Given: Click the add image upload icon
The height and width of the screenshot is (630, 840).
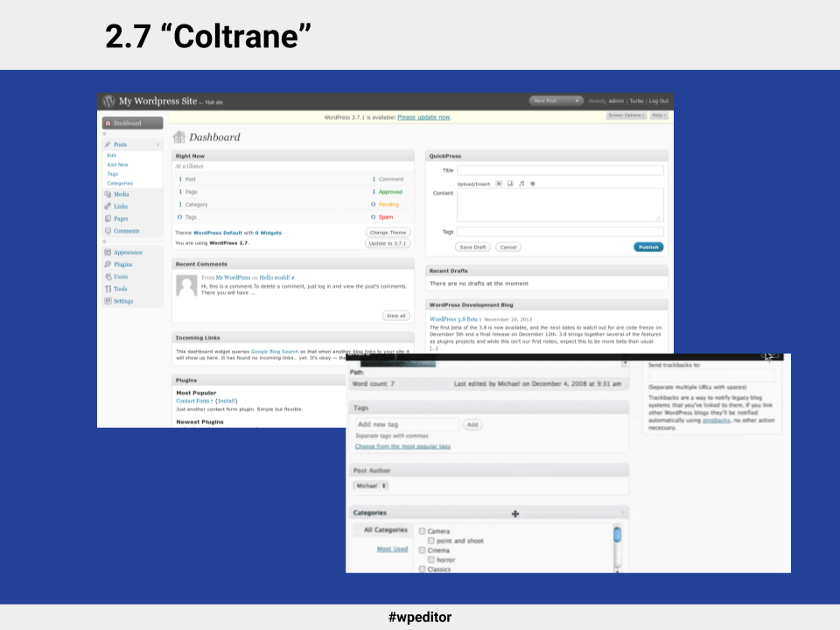Looking at the screenshot, I should pos(499,184).
